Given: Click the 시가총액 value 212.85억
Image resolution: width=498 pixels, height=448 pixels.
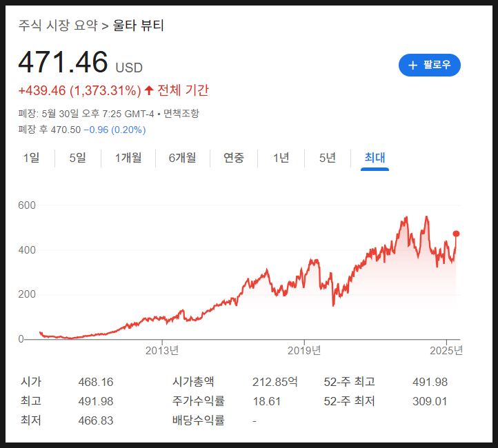Looking at the screenshot, I should point(275,382).
